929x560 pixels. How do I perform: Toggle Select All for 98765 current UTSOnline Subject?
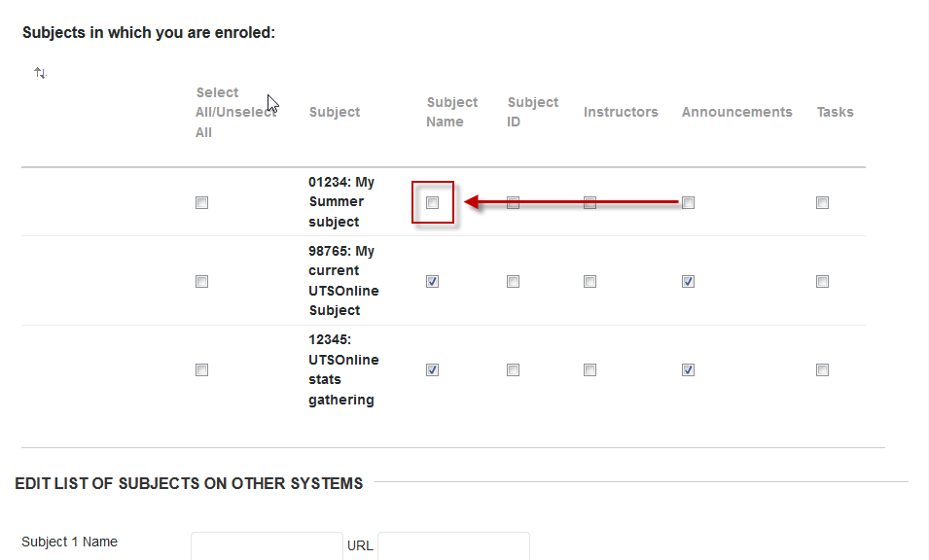point(201,282)
